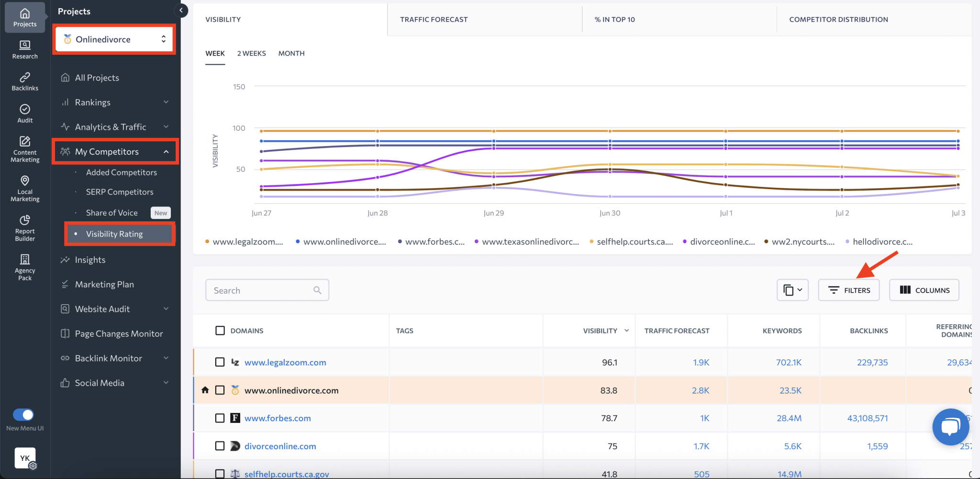Click the Filters button
Image resolution: width=980 pixels, height=479 pixels.
pos(848,290)
